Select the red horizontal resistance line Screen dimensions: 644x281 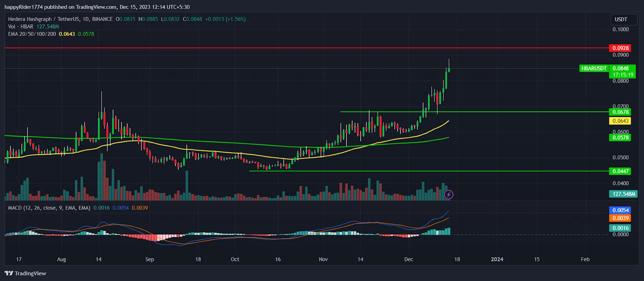coord(282,48)
